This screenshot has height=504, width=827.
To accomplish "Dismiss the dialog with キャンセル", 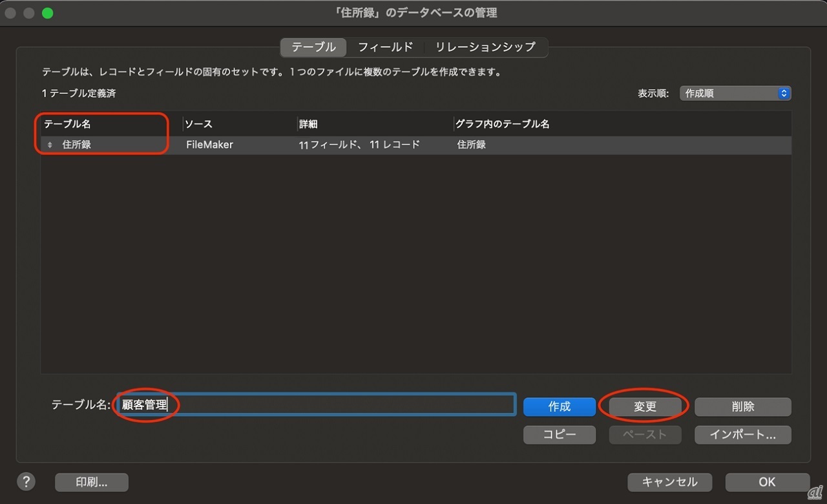I will [x=669, y=482].
